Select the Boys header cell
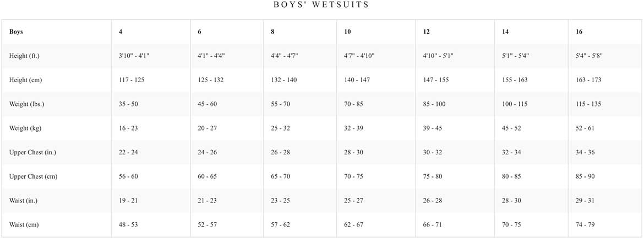This screenshot has width=644, height=247. (x=16, y=31)
